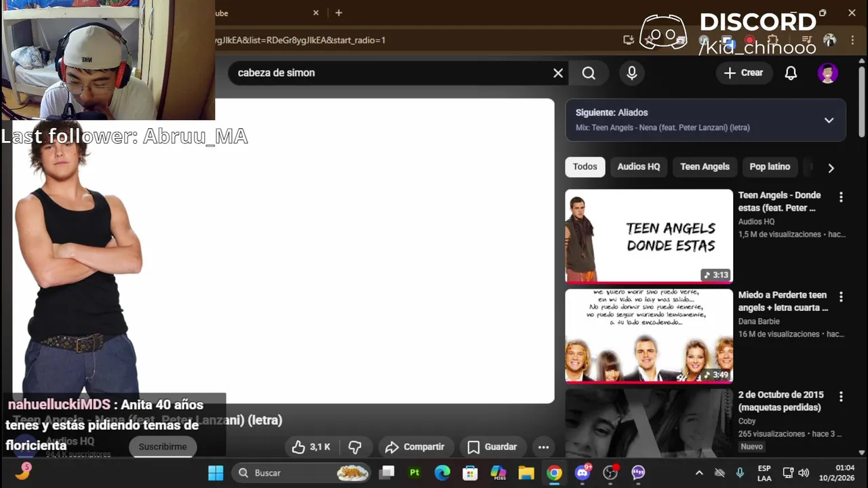This screenshot has width=868, height=488.
Task: Open Task View from the taskbar
Action: point(387,472)
